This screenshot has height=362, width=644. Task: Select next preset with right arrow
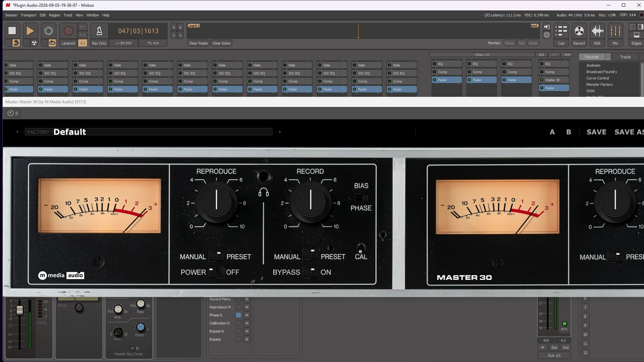(280, 132)
